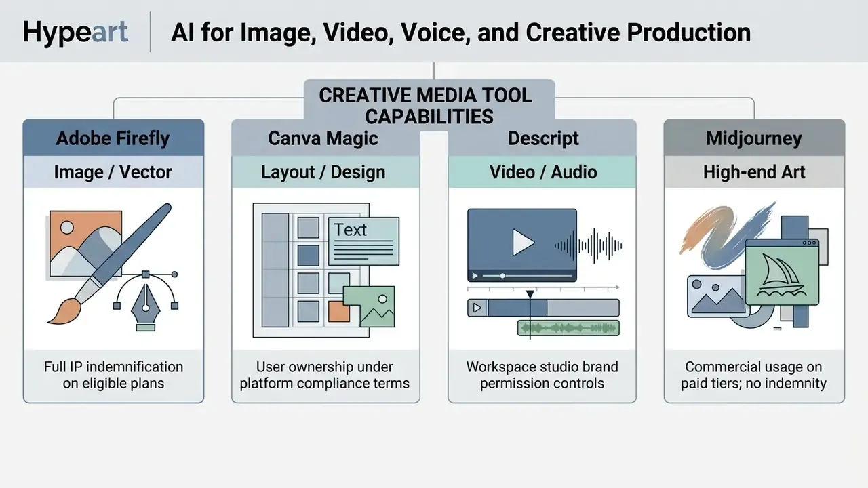Click the landscape picture in Midjourney card
This screenshot has height=488, width=868.
tap(719, 296)
